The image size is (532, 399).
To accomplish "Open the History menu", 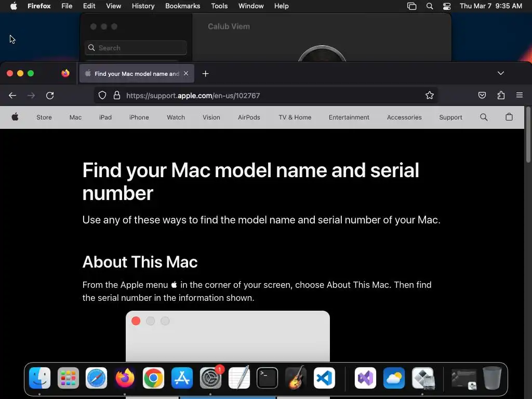I will pyautogui.click(x=143, y=6).
